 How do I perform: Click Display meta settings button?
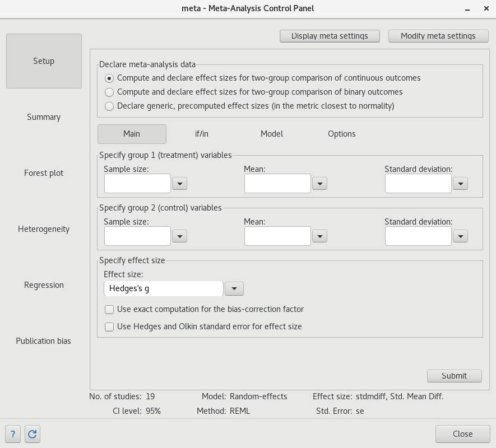pyautogui.click(x=330, y=36)
